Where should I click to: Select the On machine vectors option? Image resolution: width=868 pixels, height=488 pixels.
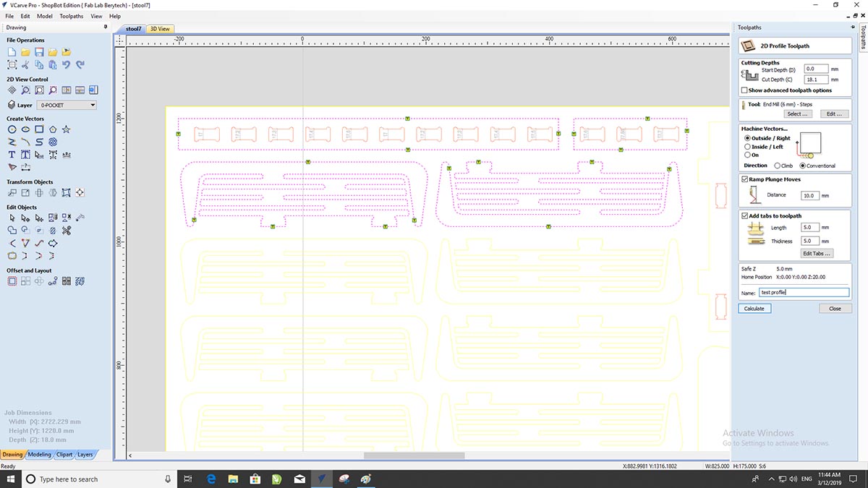tap(747, 155)
